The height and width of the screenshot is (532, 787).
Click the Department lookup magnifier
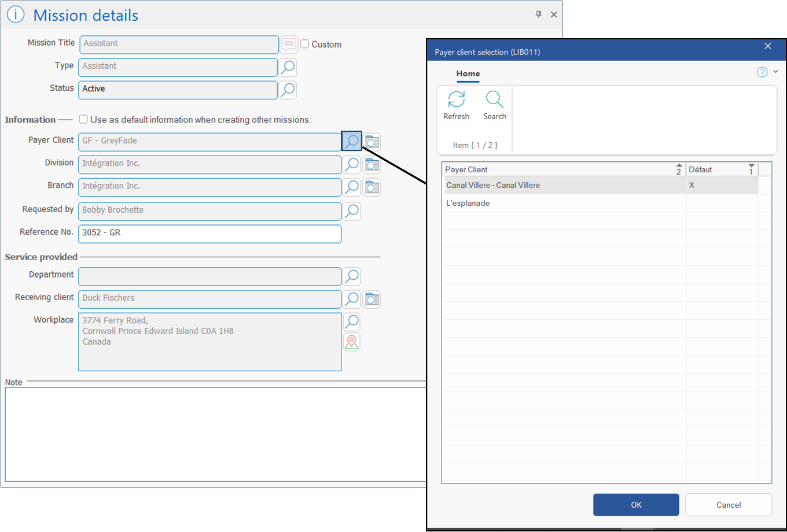point(351,276)
